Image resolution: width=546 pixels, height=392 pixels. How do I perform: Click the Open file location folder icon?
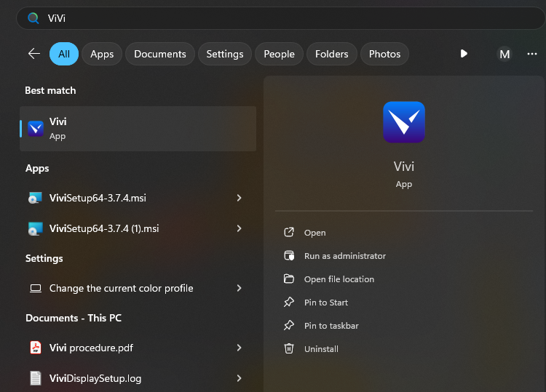point(289,279)
